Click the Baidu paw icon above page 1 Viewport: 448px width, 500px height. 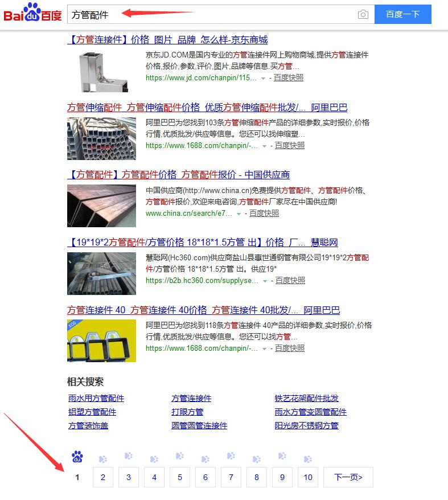[x=77, y=457]
